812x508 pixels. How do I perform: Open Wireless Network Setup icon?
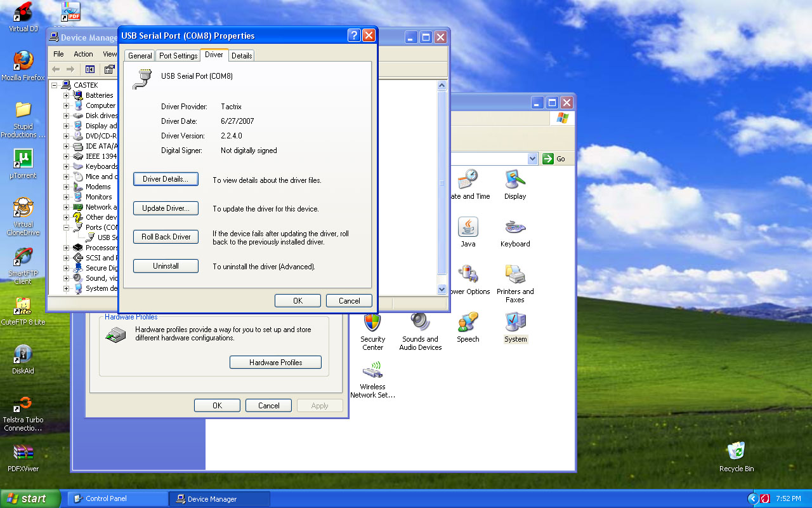click(372, 371)
